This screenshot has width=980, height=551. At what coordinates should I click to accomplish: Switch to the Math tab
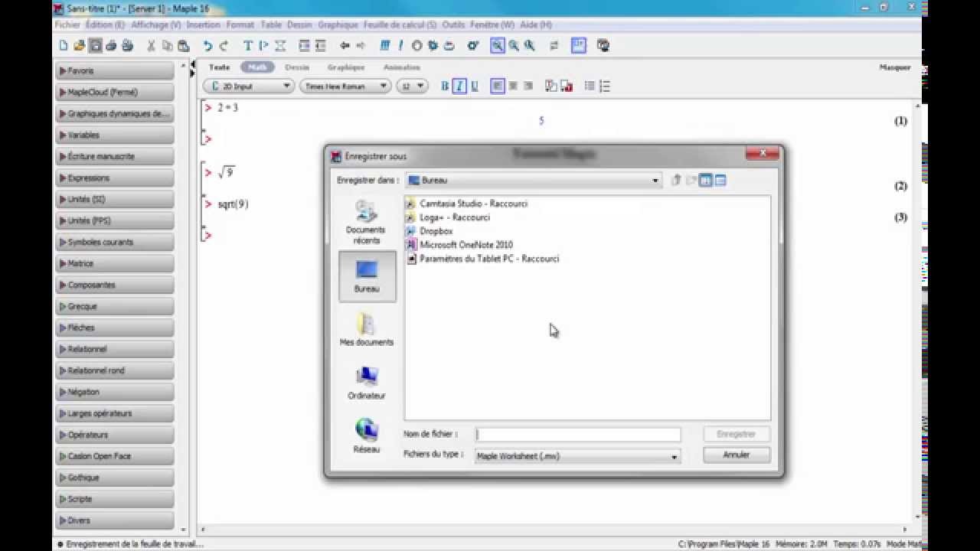(257, 67)
